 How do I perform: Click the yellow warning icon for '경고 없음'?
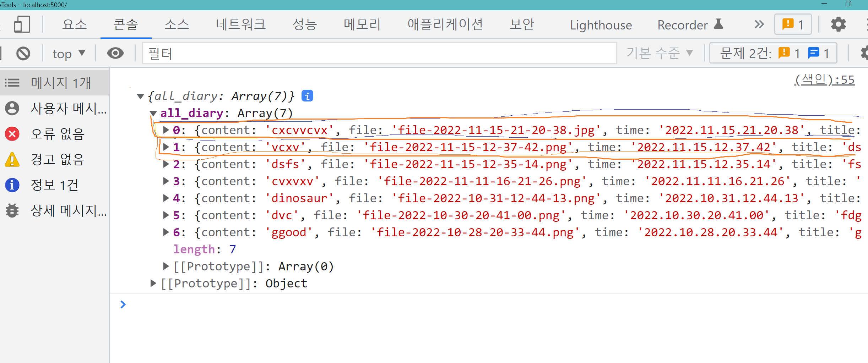[x=12, y=159]
